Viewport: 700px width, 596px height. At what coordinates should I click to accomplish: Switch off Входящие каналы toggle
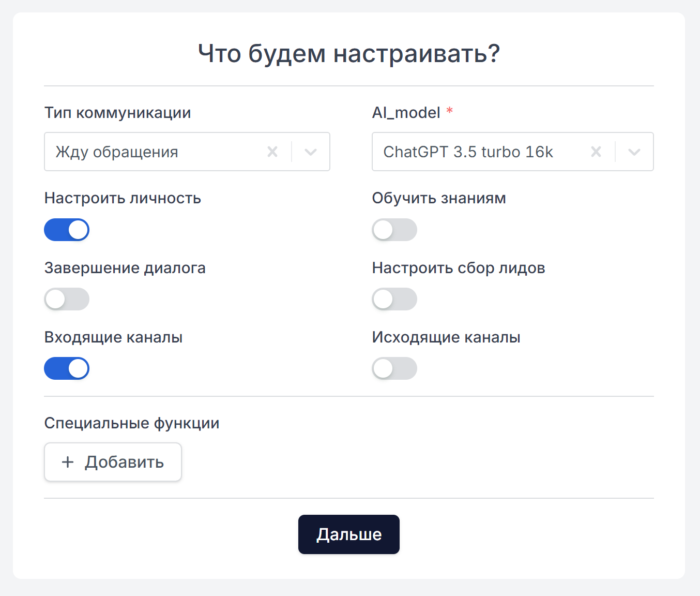(67, 368)
